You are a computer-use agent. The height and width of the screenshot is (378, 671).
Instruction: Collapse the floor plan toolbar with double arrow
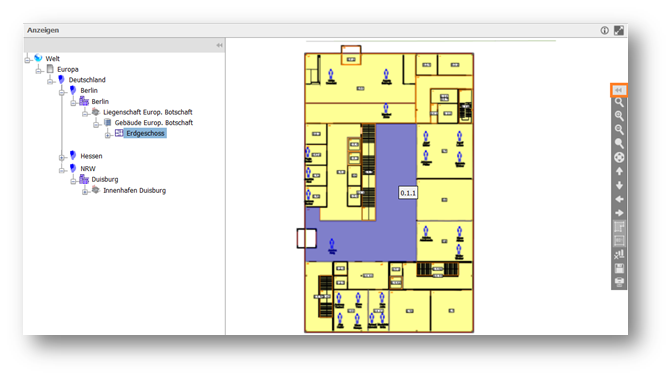(618, 90)
